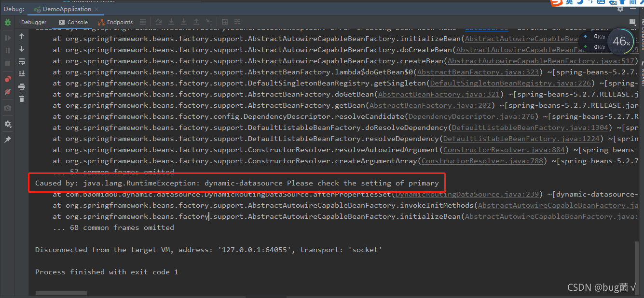The width and height of the screenshot is (644, 298).
Task: Open the View Breakpoints dialog
Action: tap(7, 78)
